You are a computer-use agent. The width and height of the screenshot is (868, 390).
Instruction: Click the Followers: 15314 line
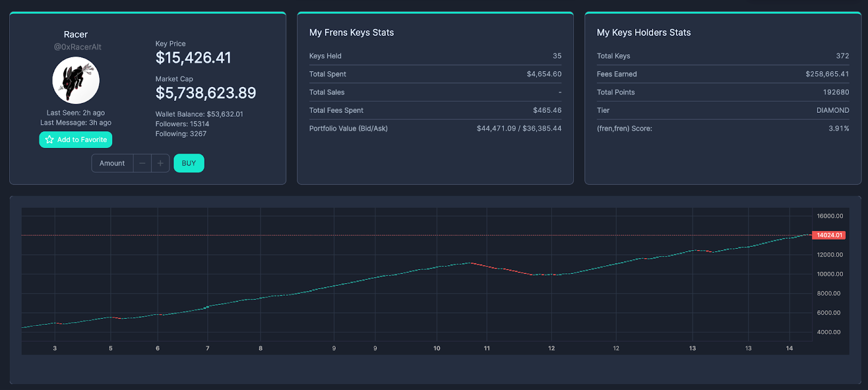coord(182,124)
